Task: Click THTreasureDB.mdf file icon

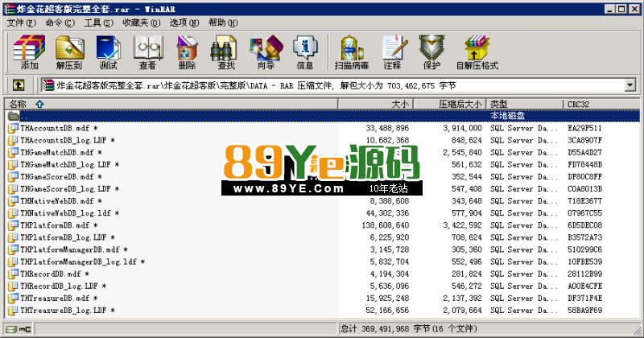Action: click(13, 298)
